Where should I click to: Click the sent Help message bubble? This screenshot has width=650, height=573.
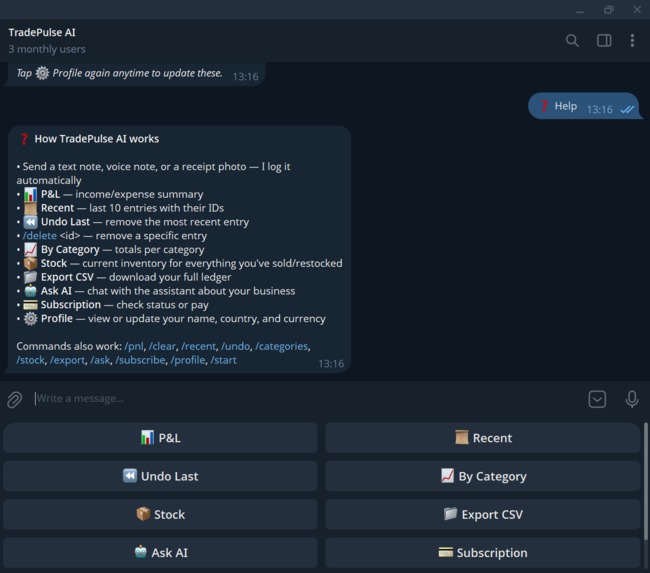pos(584,106)
